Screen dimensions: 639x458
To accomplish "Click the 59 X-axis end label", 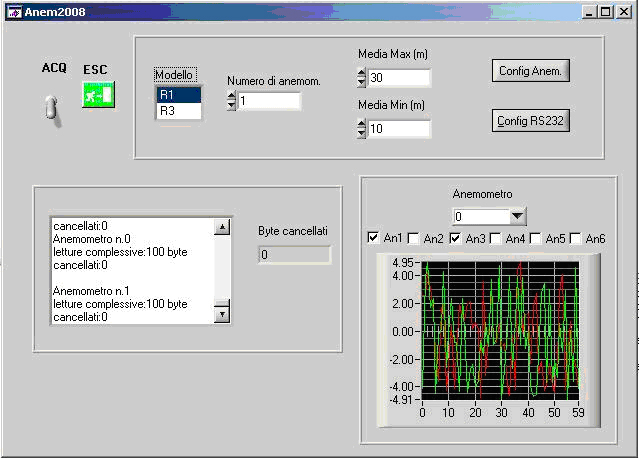I will click(578, 413).
